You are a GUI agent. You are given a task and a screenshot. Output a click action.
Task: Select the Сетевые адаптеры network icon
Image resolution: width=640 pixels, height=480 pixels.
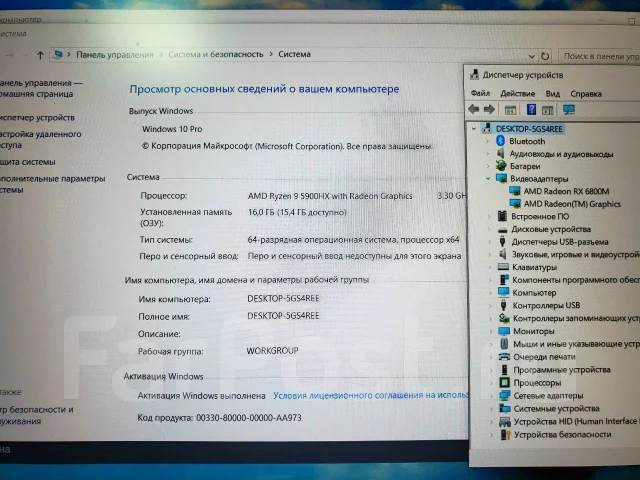505,395
